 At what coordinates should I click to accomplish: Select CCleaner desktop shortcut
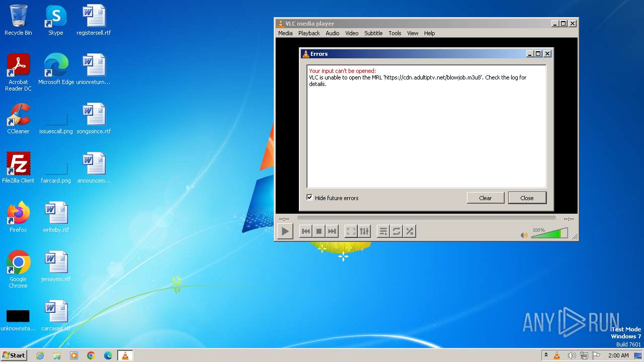(18, 119)
